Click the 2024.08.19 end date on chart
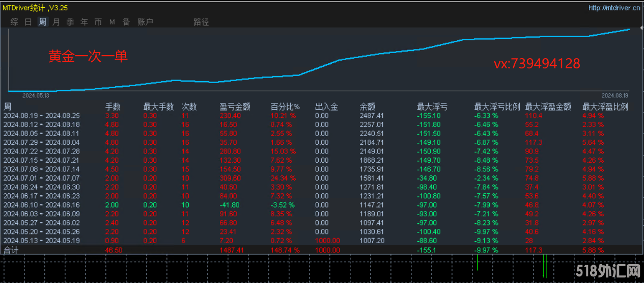The image size is (644, 283). pyautogui.click(x=614, y=95)
